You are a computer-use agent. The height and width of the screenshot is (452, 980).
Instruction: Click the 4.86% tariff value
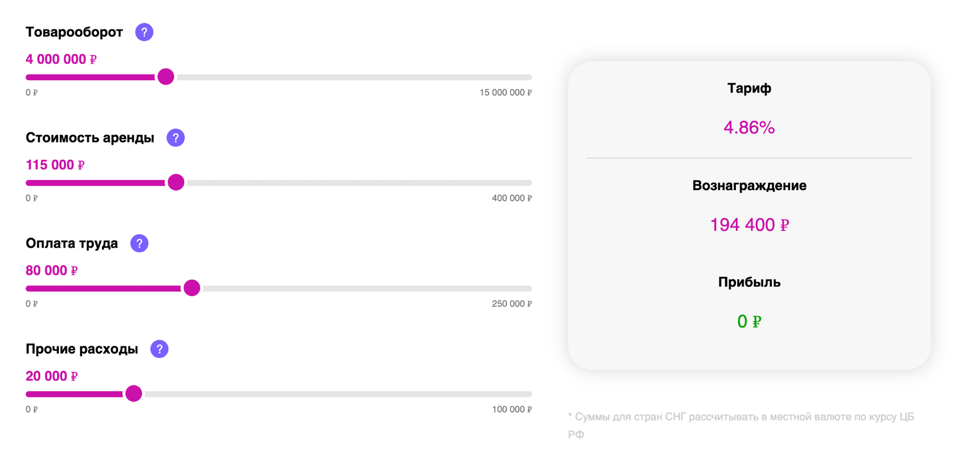(749, 128)
